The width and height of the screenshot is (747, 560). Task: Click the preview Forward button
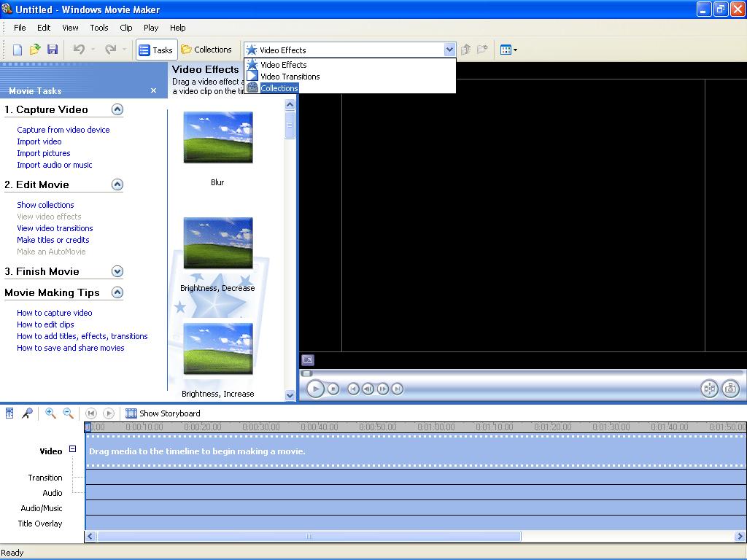tap(398, 389)
